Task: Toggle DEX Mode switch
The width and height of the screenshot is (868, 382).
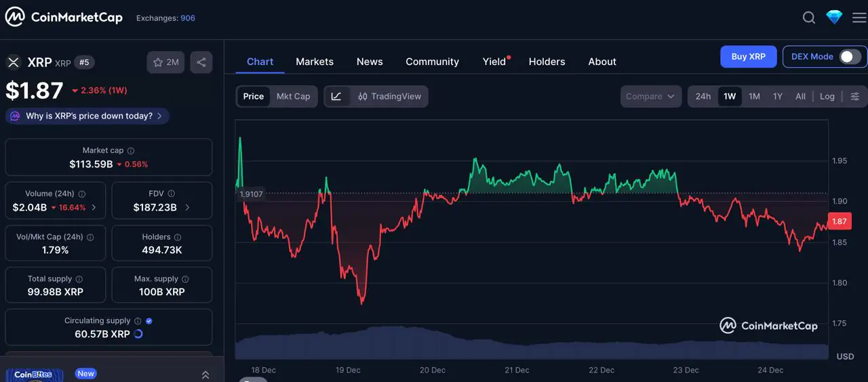Action: pyautogui.click(x=850, y=57)
